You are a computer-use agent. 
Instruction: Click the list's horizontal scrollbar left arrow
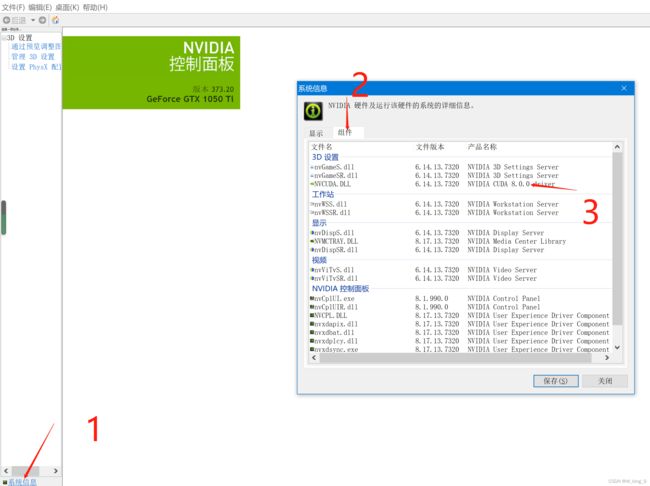click(314, 357)
